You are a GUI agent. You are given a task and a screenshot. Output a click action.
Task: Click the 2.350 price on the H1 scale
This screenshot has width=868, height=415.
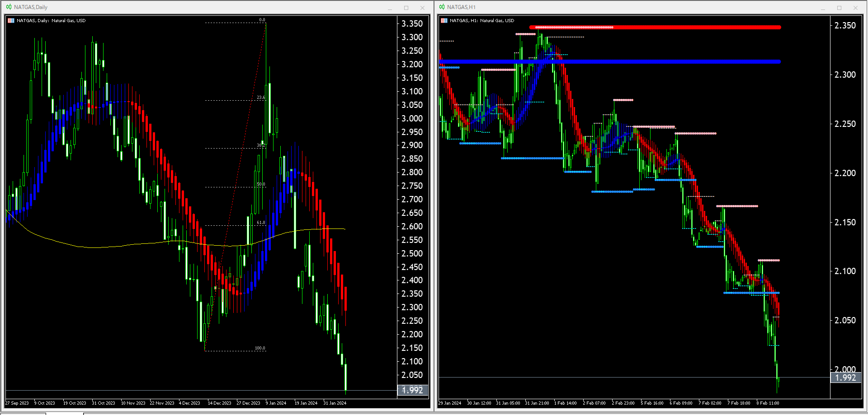point(845,25)
